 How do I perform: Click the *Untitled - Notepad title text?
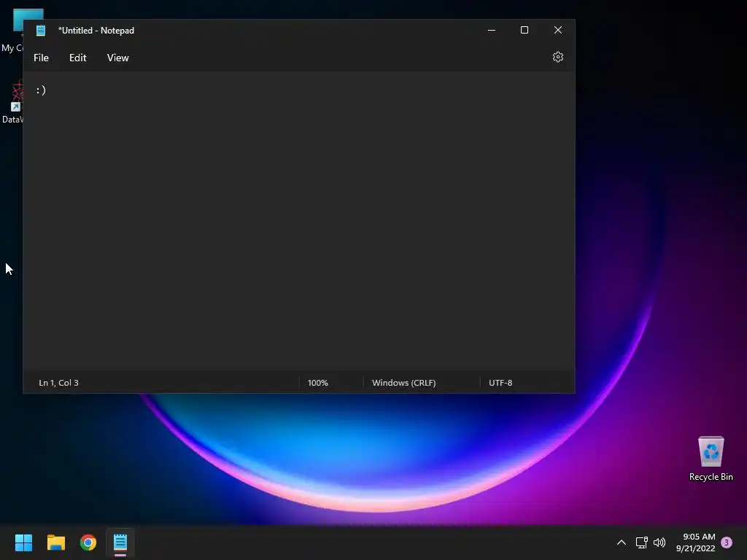point(96,31)
